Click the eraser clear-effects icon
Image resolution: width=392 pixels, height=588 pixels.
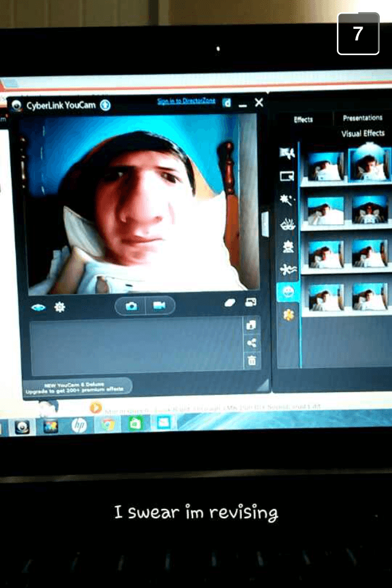(x=230, y=303)
